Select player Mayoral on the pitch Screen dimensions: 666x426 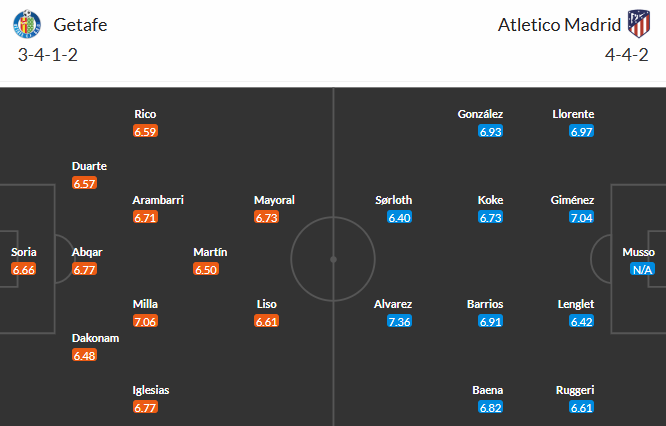point(274,200)
